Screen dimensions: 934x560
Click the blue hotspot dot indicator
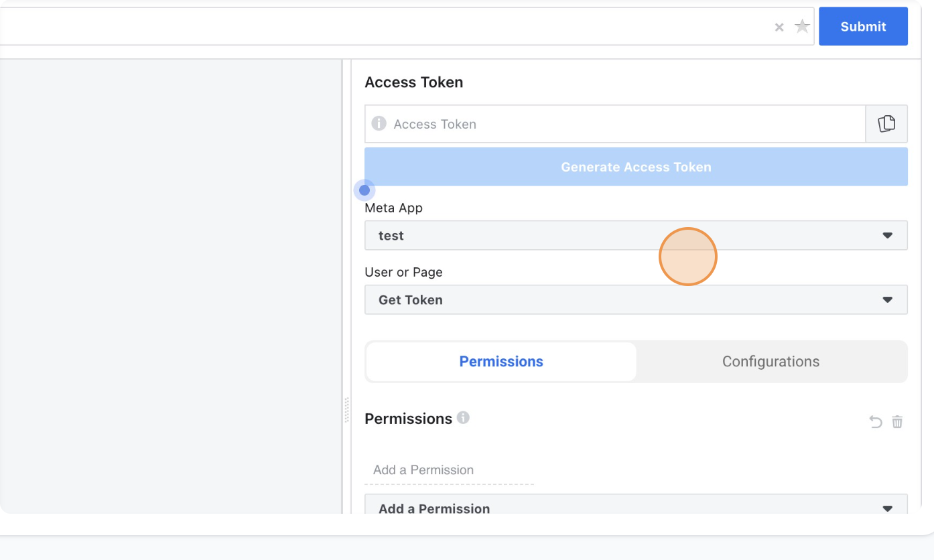(x=364, y=190)
